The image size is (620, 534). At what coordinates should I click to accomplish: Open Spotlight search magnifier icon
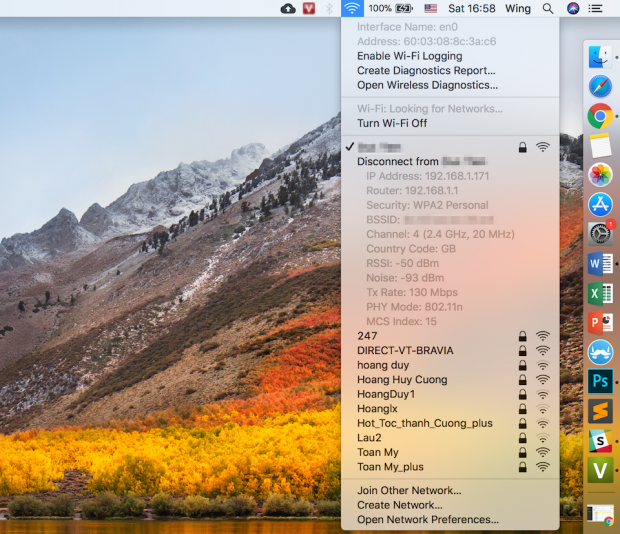point(547,8)
